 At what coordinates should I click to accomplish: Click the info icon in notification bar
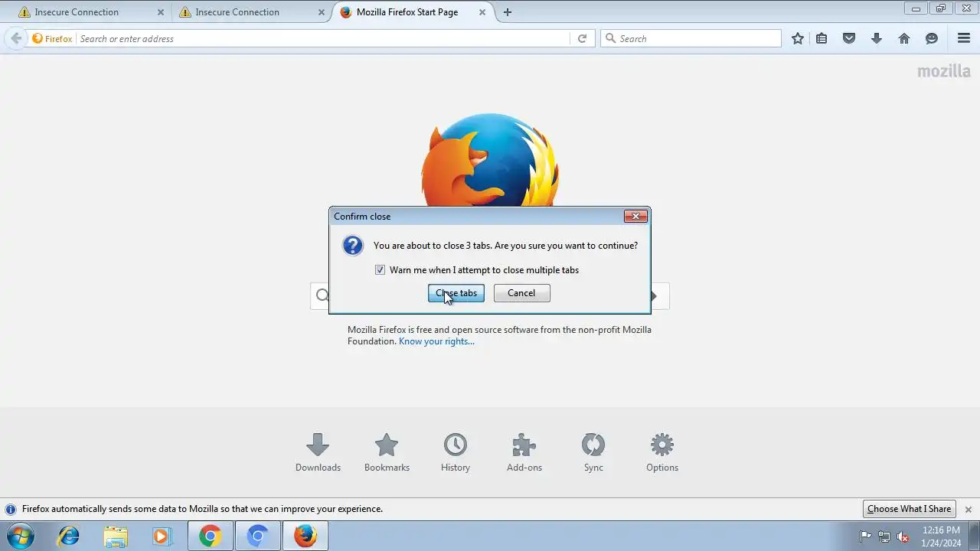click(x=11, y=509)
